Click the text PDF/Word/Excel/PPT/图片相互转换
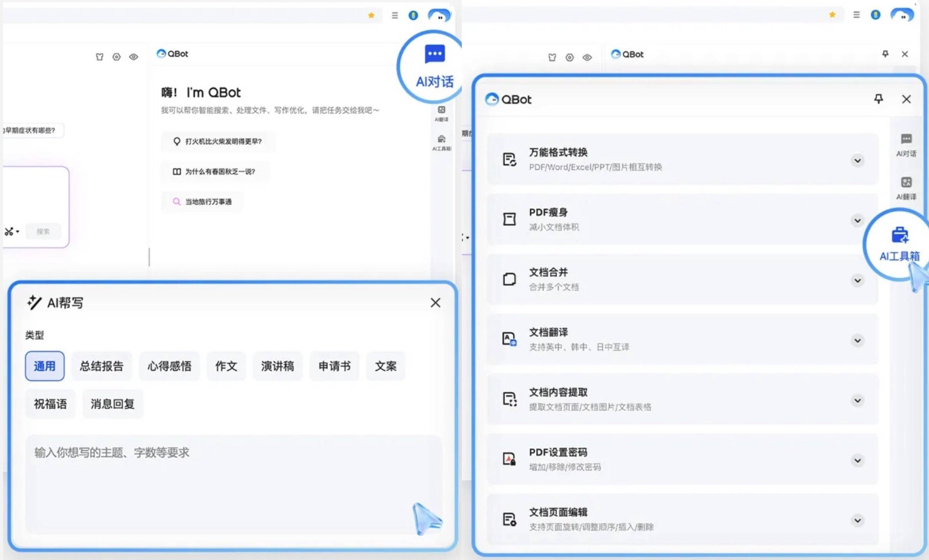This screenshot has height=560, width=929. tap(595, 167)
